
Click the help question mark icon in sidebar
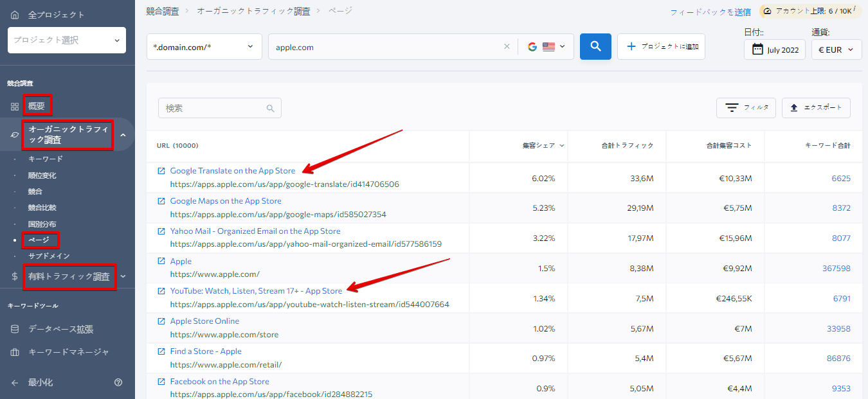(x=118, y=382)
